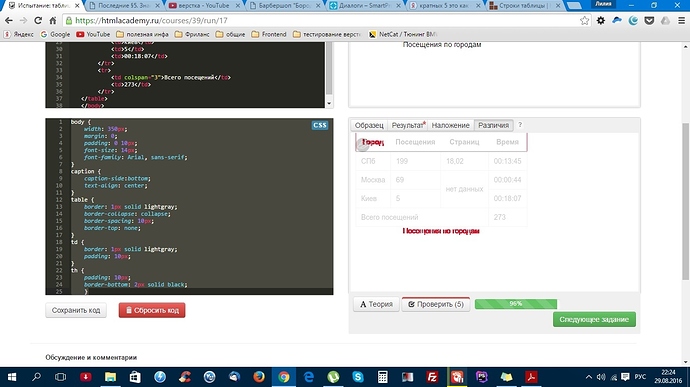This screenshot has height=387, width=690.
Task: Click the URL address bar
Action: [327, 21]
